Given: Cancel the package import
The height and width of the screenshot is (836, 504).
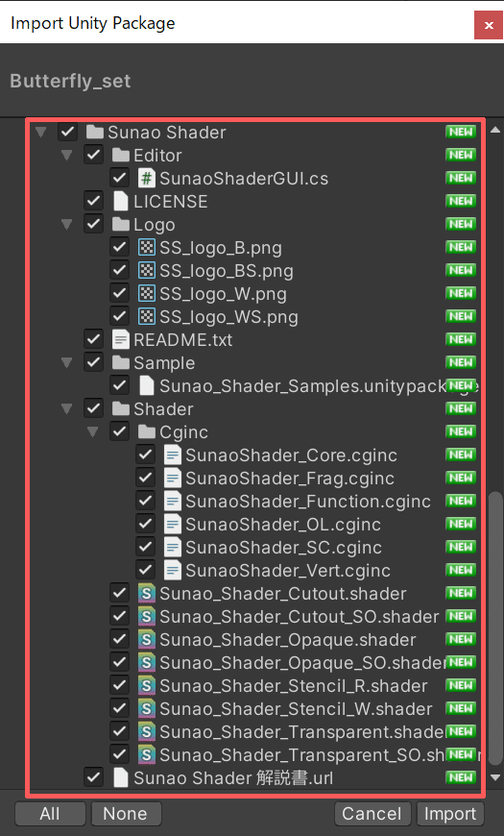Looking at the screenshot, I should click(372, 814).
